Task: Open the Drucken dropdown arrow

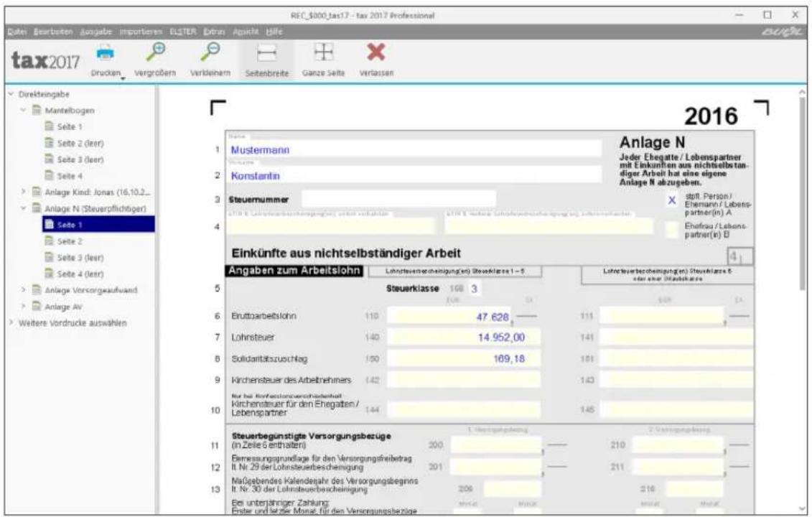Action: 123,78
